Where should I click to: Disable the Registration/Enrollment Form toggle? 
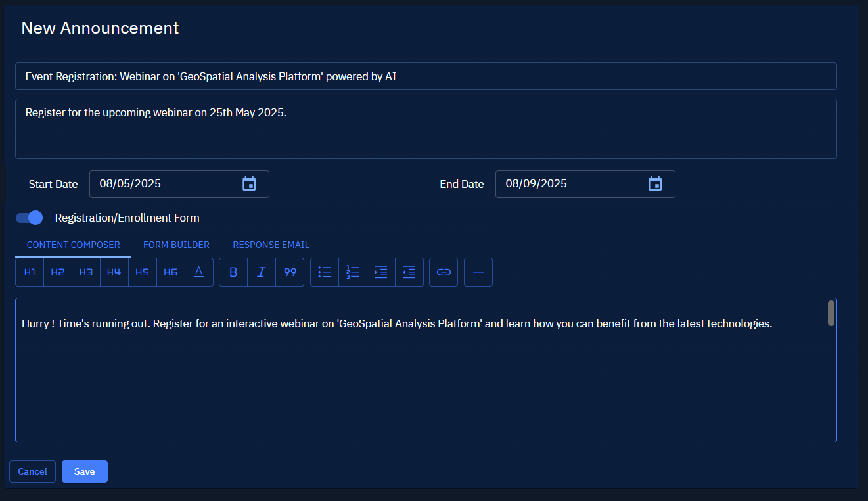click(x=29, y=217)
